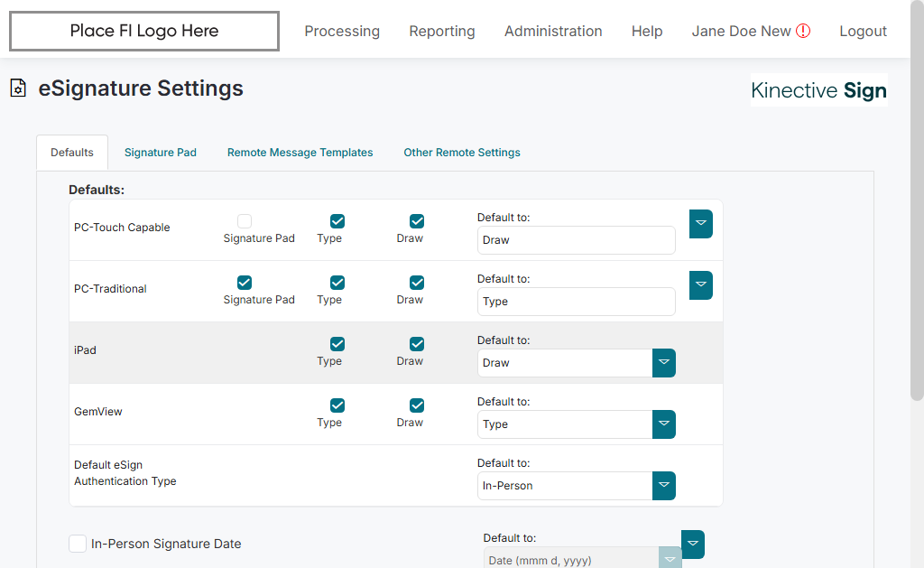Check the In-Person Signature Date box
This screenshot has height=568, width=924.
pos(78,544)
